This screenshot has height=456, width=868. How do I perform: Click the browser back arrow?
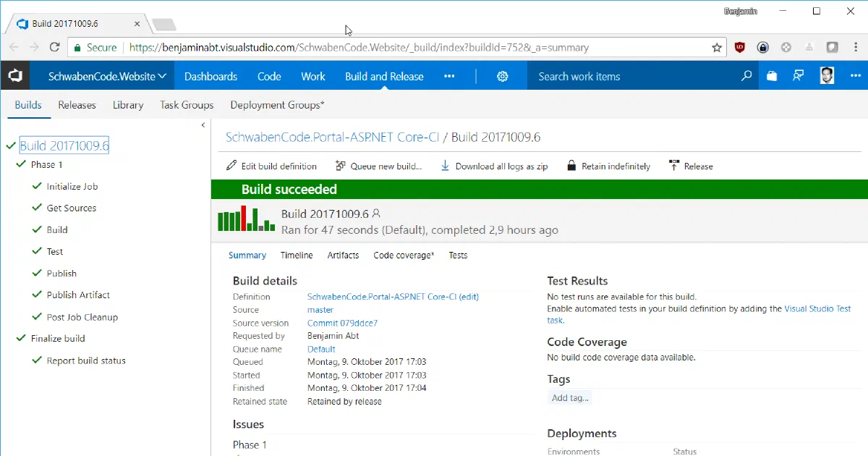(14, 47)
